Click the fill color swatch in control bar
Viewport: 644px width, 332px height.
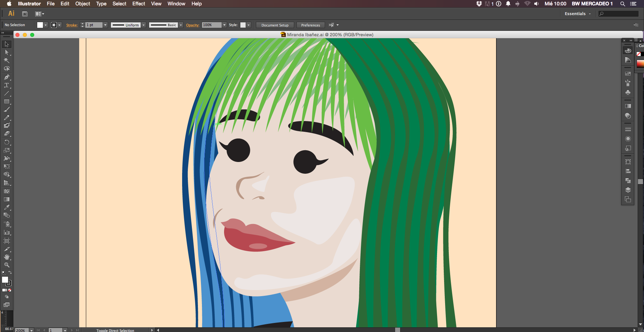[x=40, y=25]
